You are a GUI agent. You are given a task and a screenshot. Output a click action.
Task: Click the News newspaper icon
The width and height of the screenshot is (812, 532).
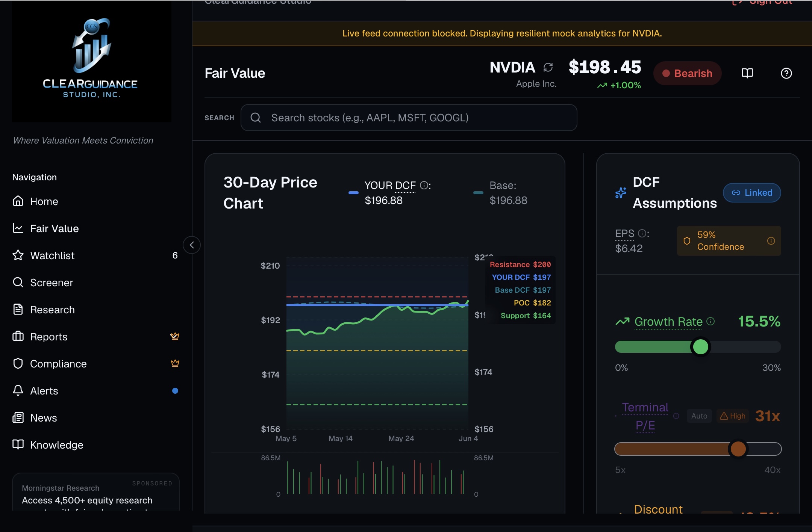[18, 417]
